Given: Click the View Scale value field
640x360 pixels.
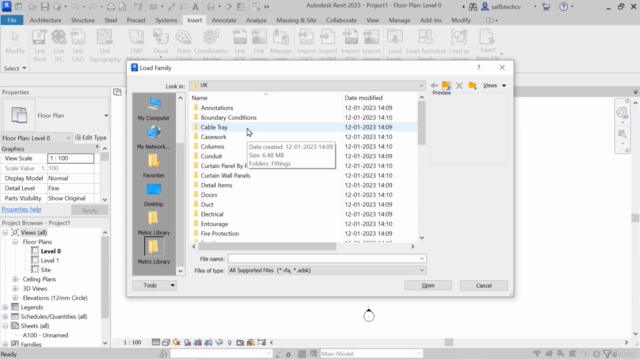Looking at the screenshot, I should [70, 158].
